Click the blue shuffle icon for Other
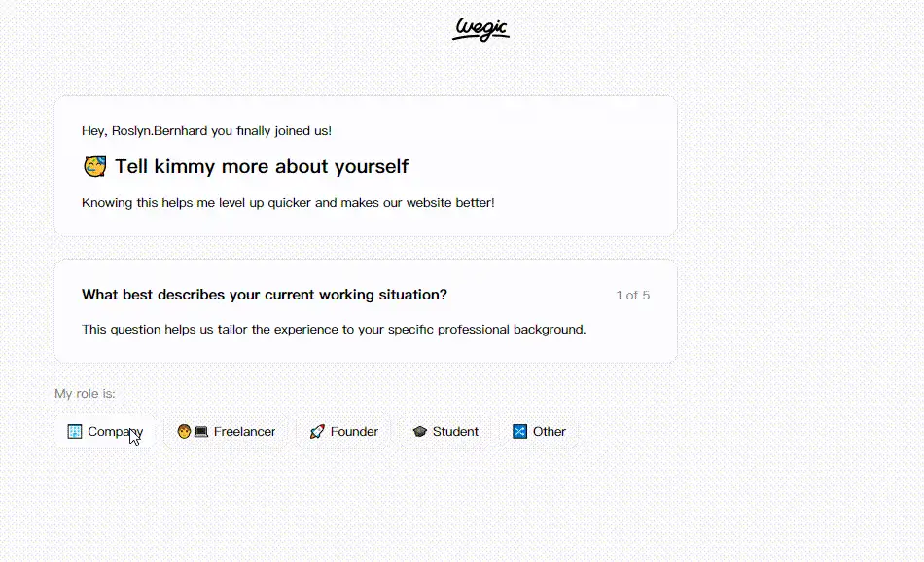 (x=519, y=431)
